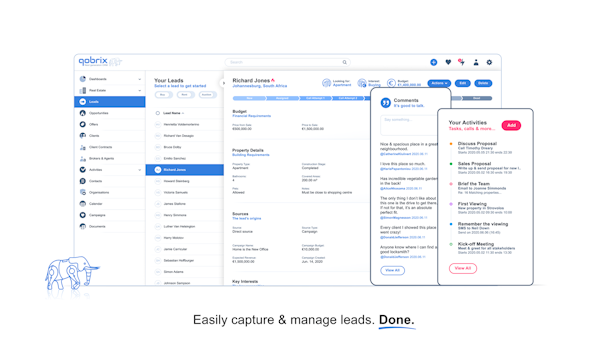The height and width of the screenshot is (360, 600).
Task: Select the first stage in lead progress bar
Action: point(249,98)
